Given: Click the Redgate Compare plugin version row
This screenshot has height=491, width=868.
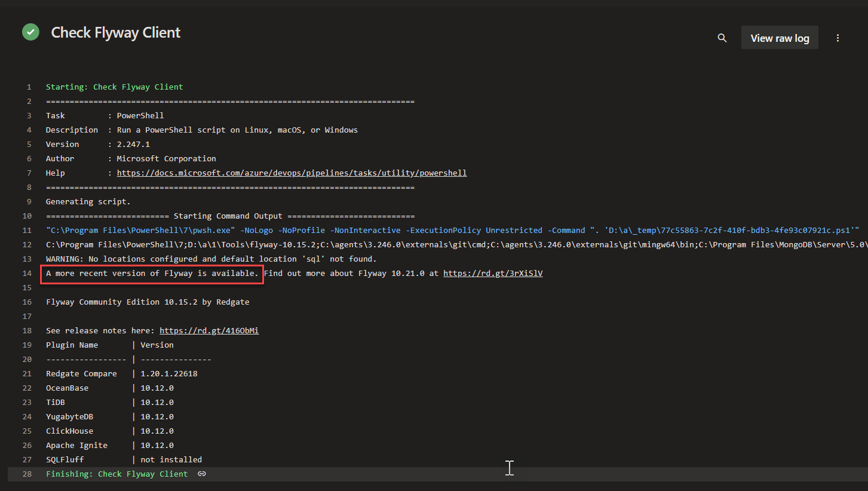Looking at the screenshot, I should pos(121,373).
